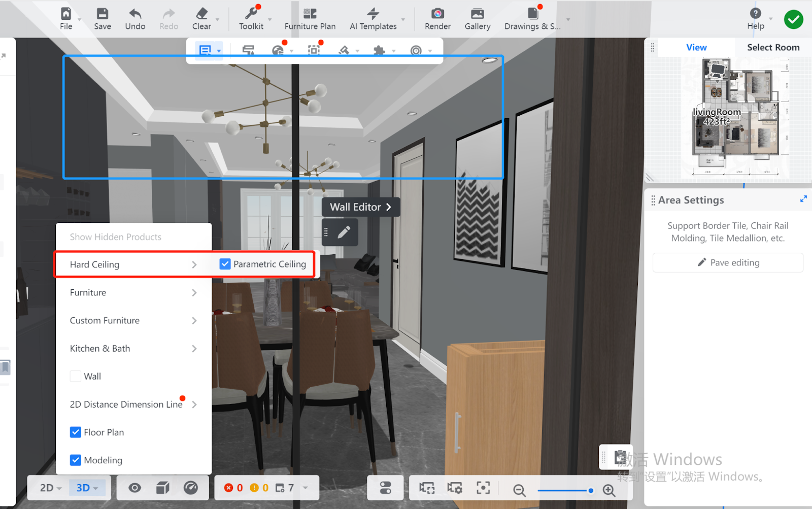This screenshot has width=812, height=509.
Task: Open the Drawings & S... dropdown arrow
Action: [x=568, y=20]
